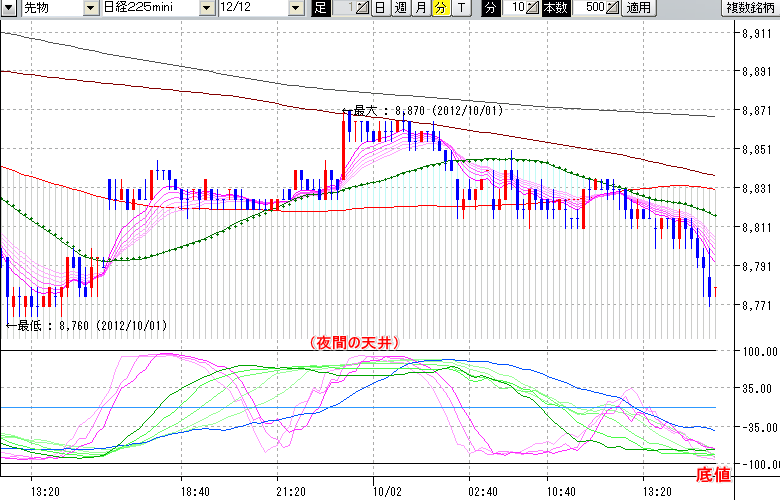Image resolution: width=780 pixels, height=500 pixels.
Task: Expand the 日経225mini instrument dropdown
Action: 207,8
